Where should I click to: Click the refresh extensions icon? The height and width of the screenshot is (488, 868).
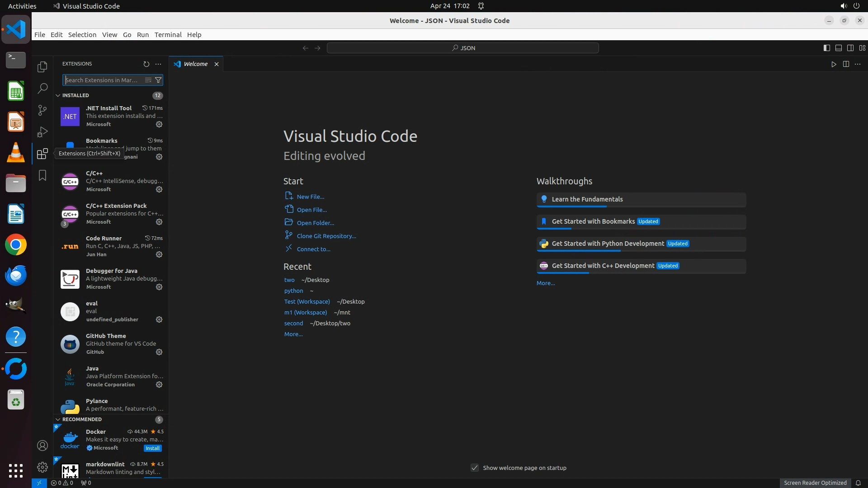pos(146,64)
